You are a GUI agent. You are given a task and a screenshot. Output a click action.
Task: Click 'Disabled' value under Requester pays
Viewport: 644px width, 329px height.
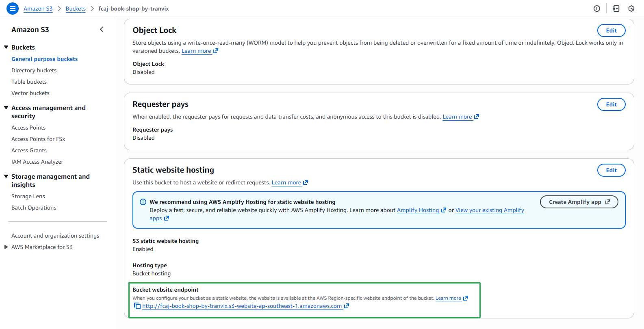coord(143,138)
